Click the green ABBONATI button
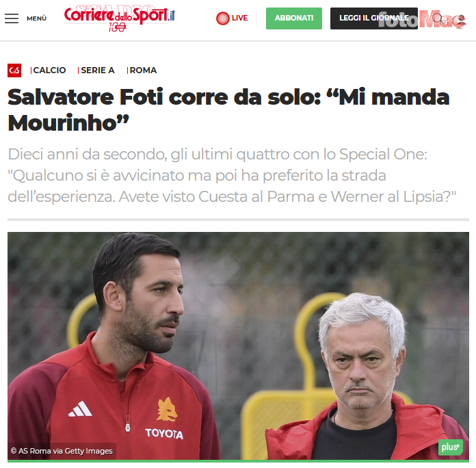 tap(294, 18)
